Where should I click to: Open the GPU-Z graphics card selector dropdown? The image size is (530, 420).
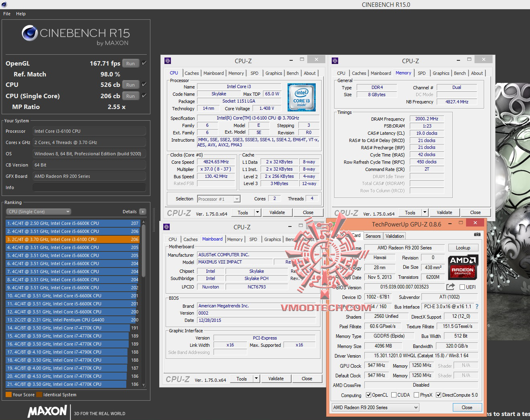pyautogui.click(x=375, y=408)
